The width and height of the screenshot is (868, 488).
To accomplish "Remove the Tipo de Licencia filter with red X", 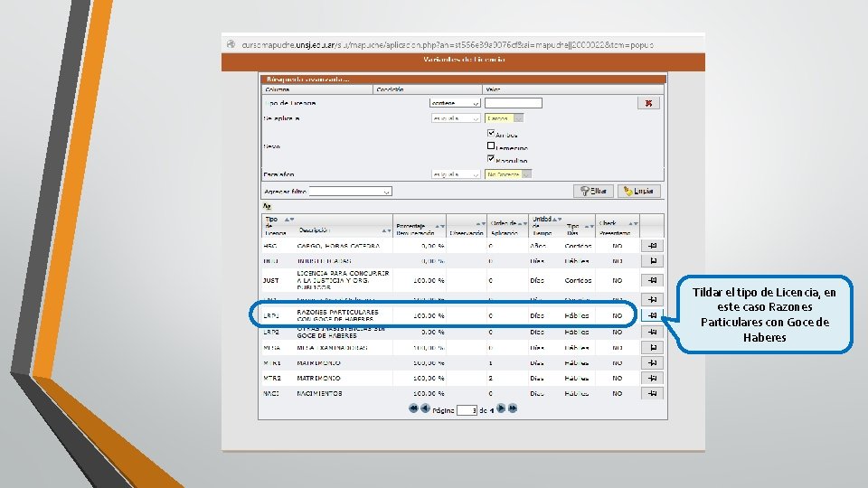I will [x=648, y=103].
